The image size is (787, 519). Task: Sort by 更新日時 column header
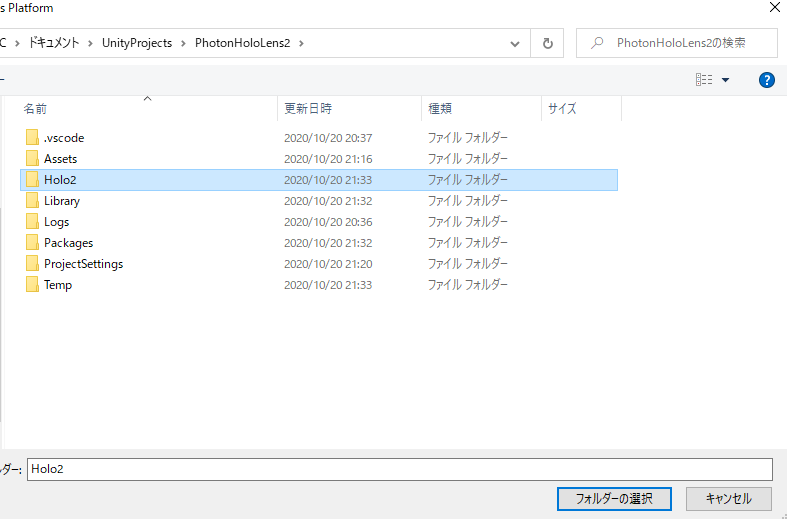(308, 108)
